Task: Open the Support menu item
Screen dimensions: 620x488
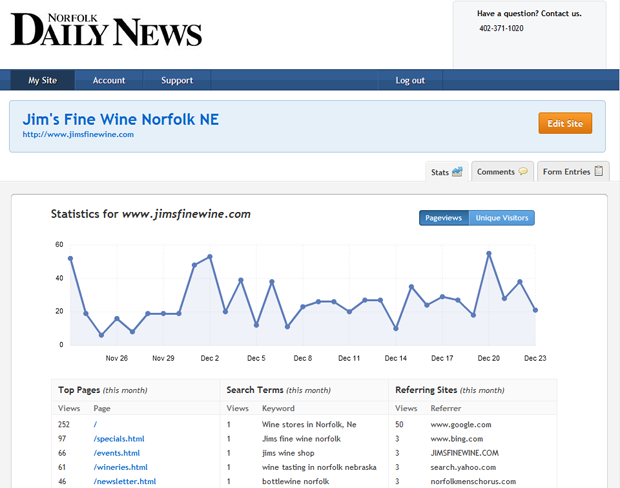Action: tap(177, 80)
